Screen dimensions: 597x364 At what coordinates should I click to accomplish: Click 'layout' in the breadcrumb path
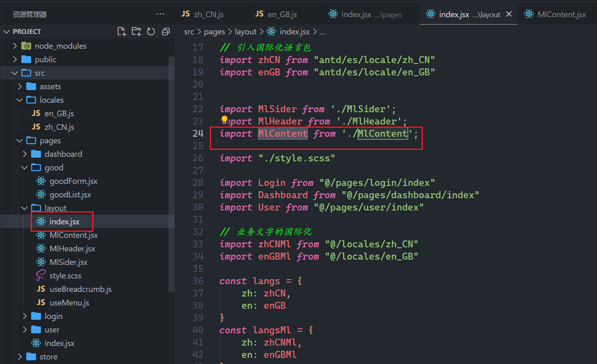[x=245, y=32]
